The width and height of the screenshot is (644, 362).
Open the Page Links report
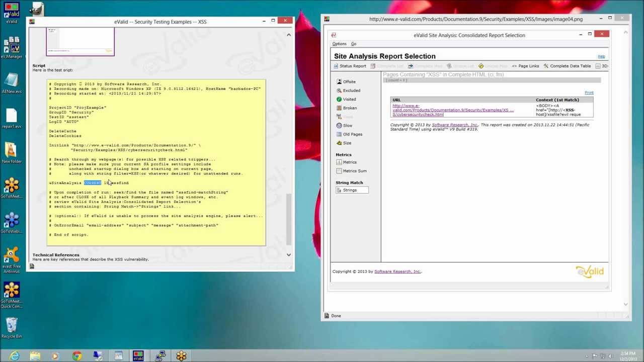pyautogui.click(x=525, y=66)
